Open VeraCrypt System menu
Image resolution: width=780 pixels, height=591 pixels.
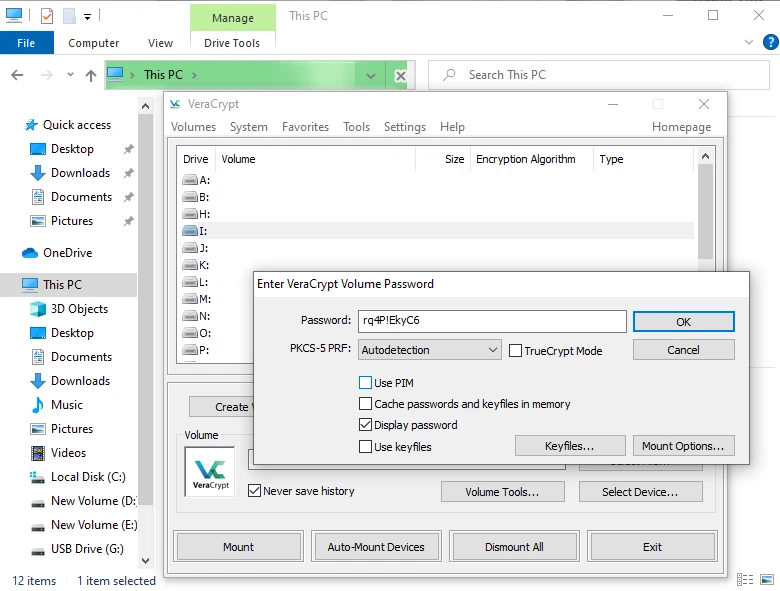[x=249, y=127]
